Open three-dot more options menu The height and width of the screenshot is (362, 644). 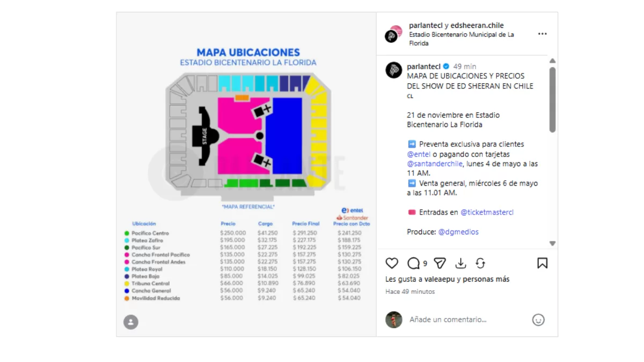(x=542, y=34)
